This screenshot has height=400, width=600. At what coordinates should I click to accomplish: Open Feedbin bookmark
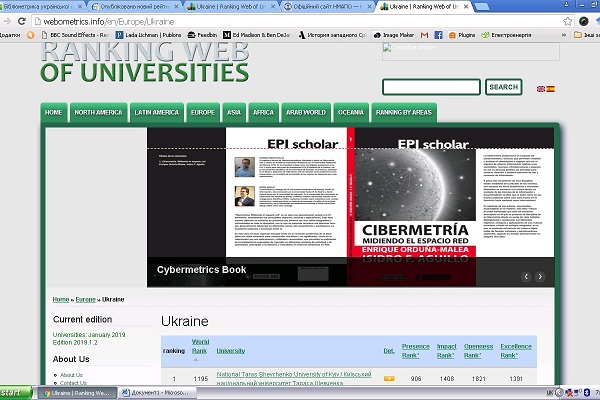pyautogui.click(x=202, y=35)
